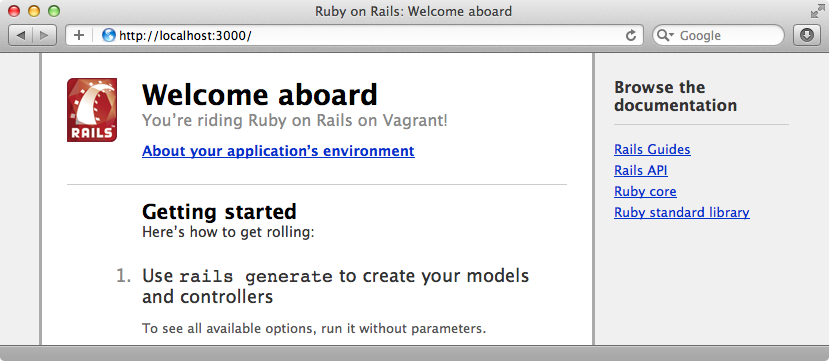This screenshot has width=829, height=361.
Task: Click the globe site icon in address bar
Action: pyautogui.click(x=108, y=35)
